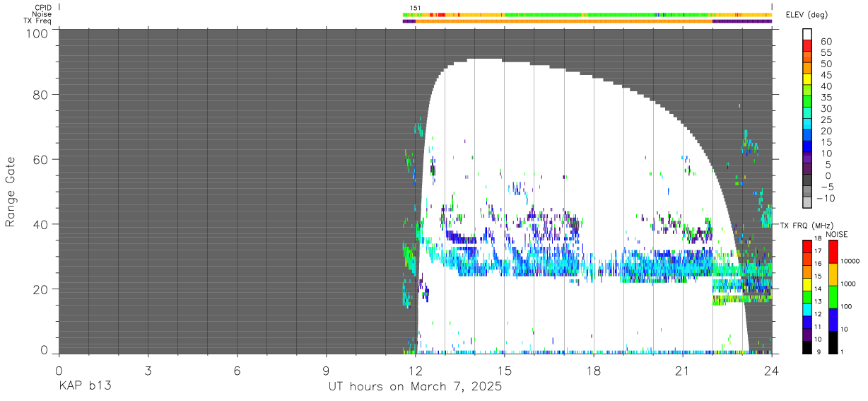Viewport: 868px width, 401px height.
Task: Click the 20 tick on Range Gate axis
Action: point(40,289)
